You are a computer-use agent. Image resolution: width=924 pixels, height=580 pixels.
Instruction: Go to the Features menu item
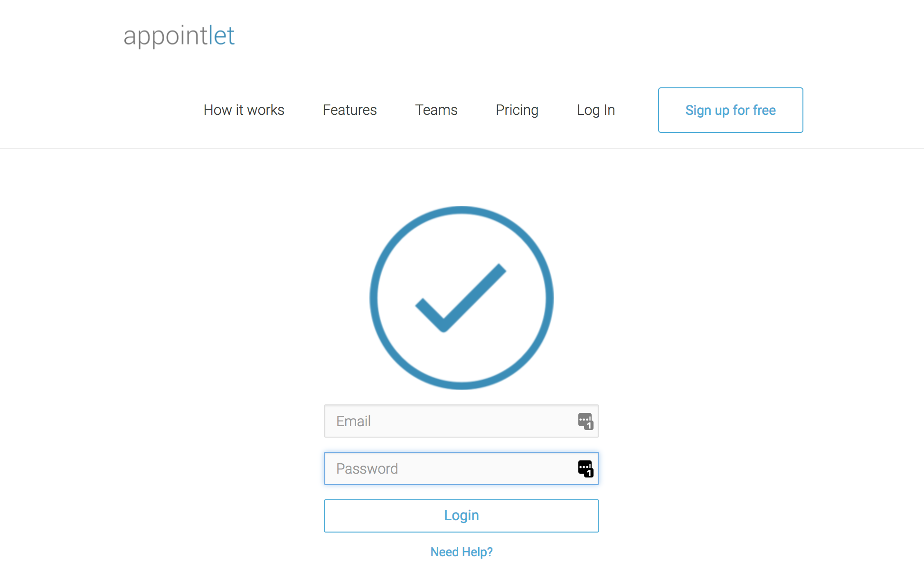tap(350, 110)
